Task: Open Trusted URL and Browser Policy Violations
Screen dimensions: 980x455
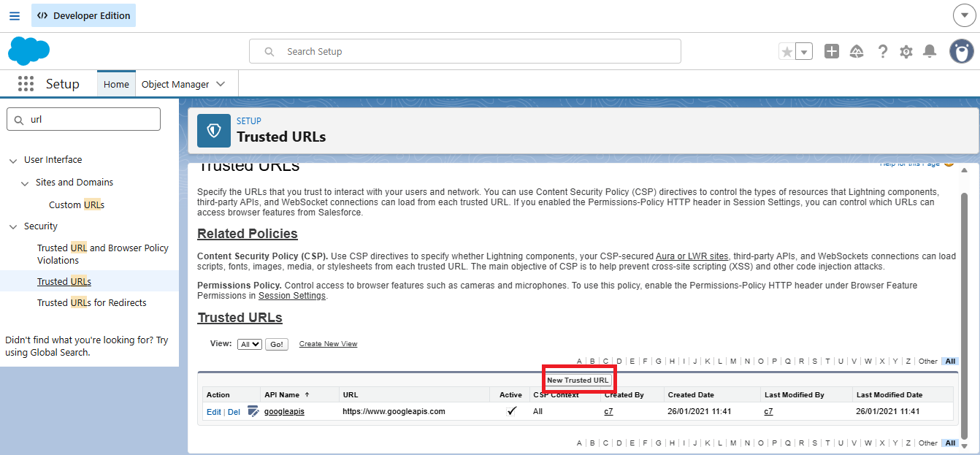Action: pos(103,254)
